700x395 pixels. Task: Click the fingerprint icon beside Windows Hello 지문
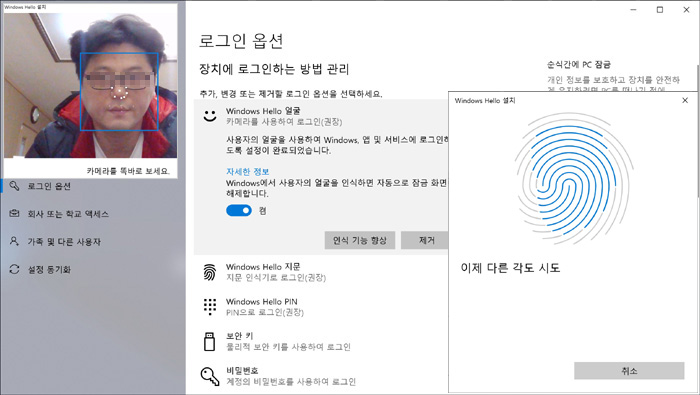pyautogui.click(x=210, y=272)
